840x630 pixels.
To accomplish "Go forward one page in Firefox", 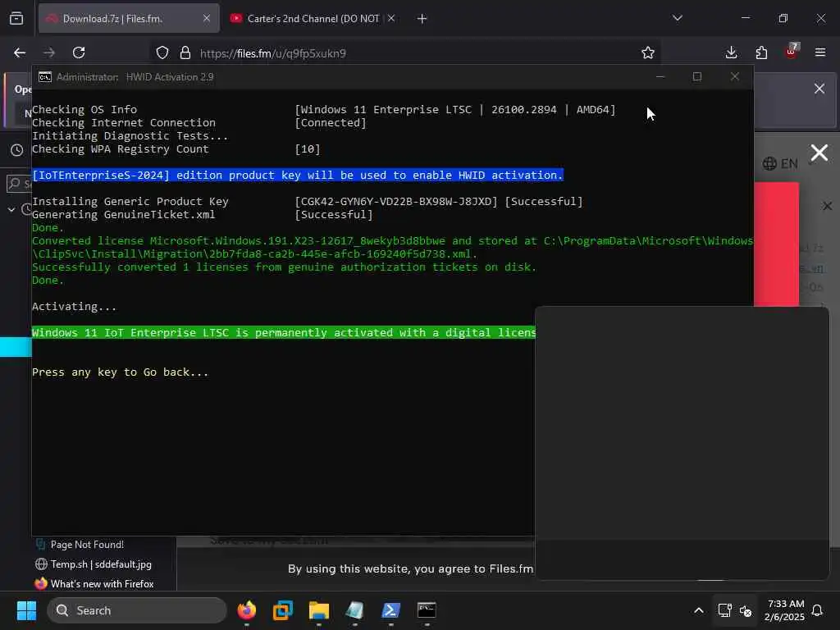I will point(49,52).
